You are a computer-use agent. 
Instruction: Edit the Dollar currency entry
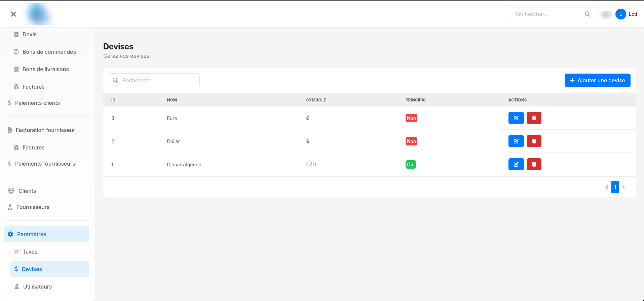coord(516,141)
